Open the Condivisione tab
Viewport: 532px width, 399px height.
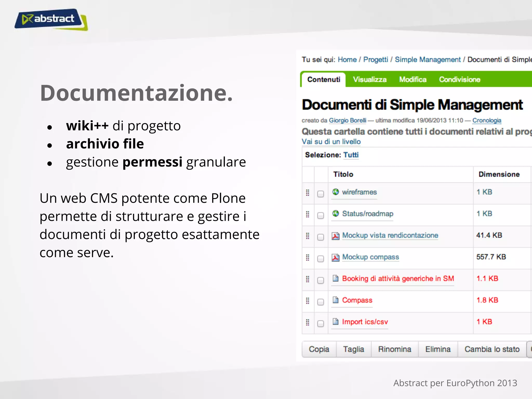click(x=460, y=79)
